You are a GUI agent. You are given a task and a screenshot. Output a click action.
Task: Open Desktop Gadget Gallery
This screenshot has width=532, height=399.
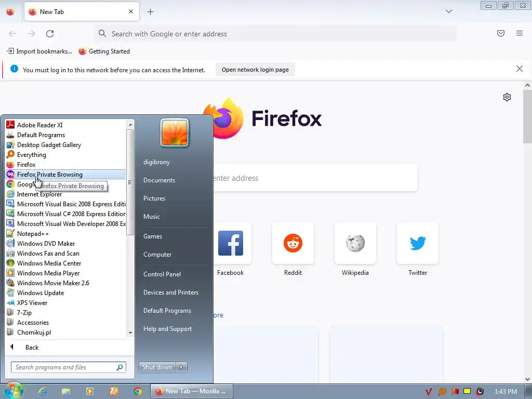coord(65,144)
